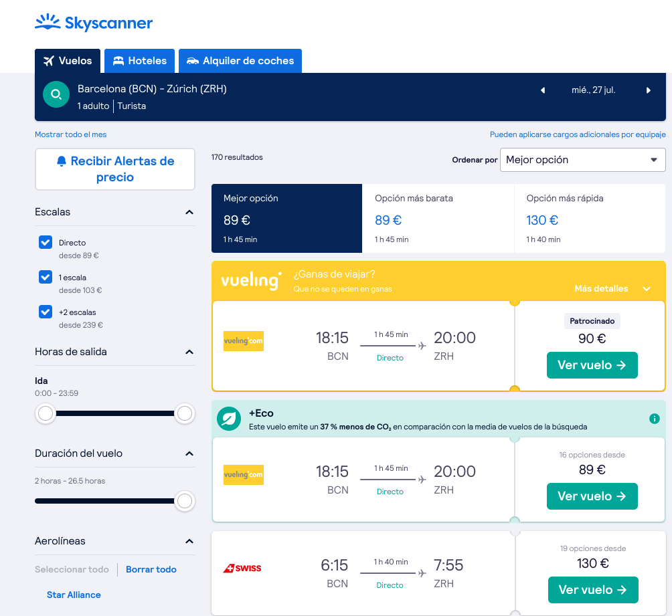Screen dimensions: 672x616
Task: Select the Opción más rápida tab
Action: coord(590,219)
